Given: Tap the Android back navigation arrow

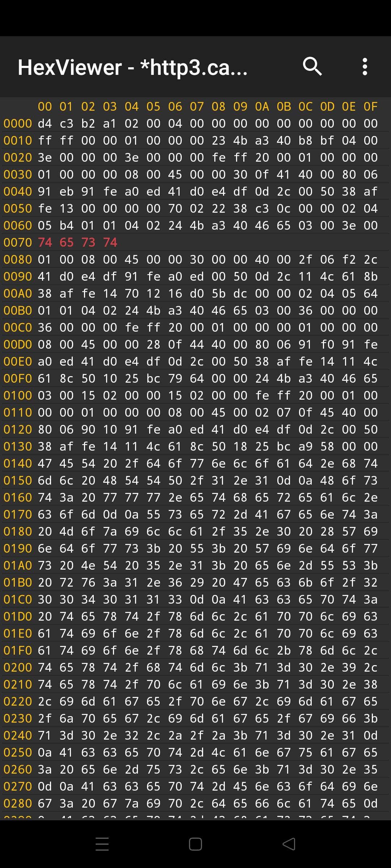Looking at the screenshot, I should 289,844.
